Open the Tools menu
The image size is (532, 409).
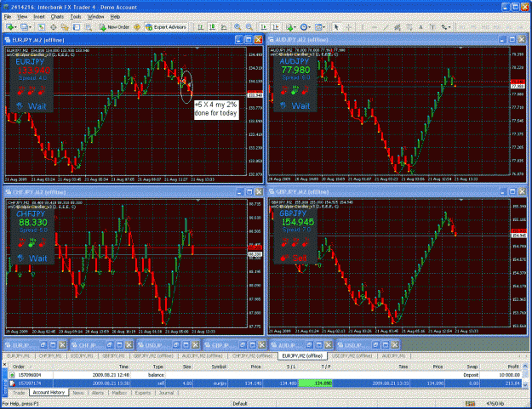[x=75, y=17]
